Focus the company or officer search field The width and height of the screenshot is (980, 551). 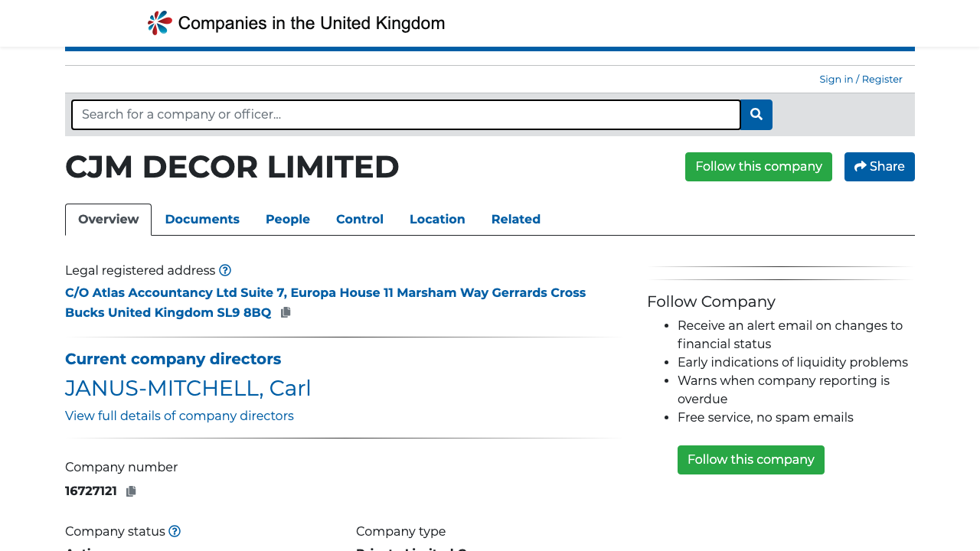[x=406, y=115]
